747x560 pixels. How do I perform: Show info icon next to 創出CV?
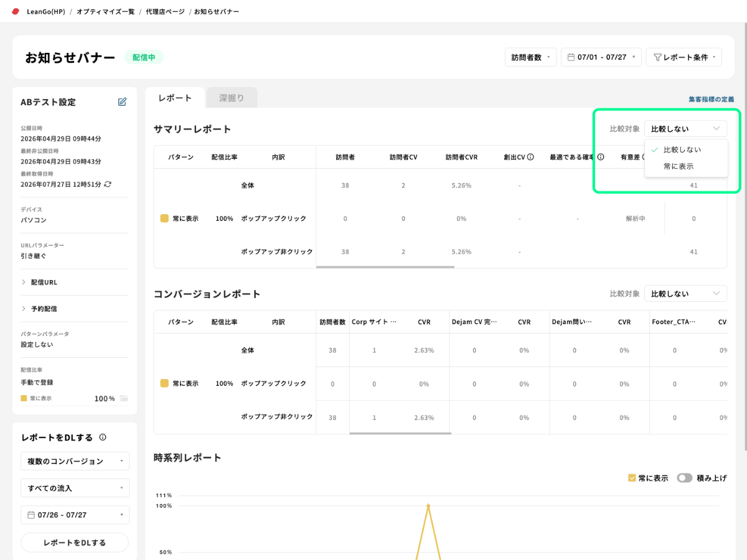coord(530,157)
